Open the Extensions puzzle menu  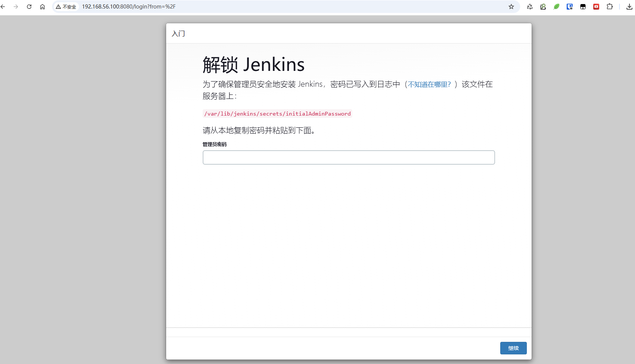coord(610,7)
